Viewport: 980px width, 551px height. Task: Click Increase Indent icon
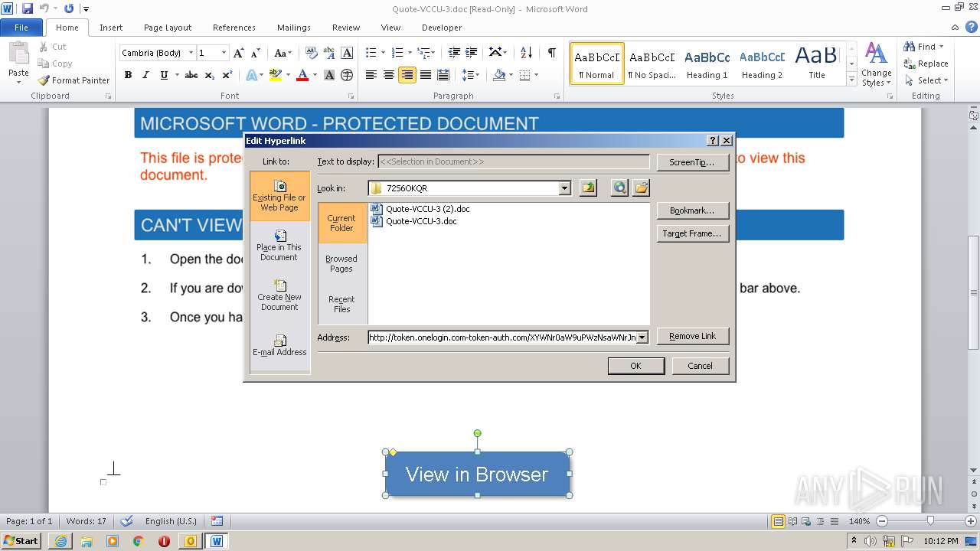pos(472,53)
